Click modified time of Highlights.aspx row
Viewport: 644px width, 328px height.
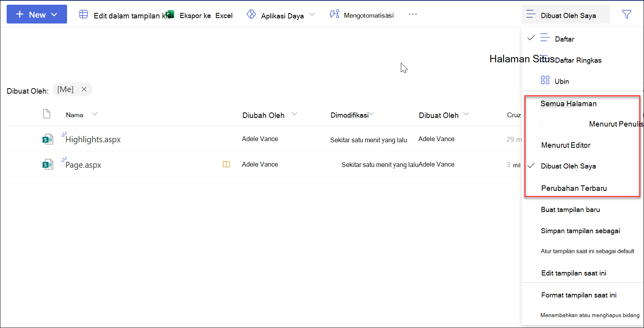[369, 140]
